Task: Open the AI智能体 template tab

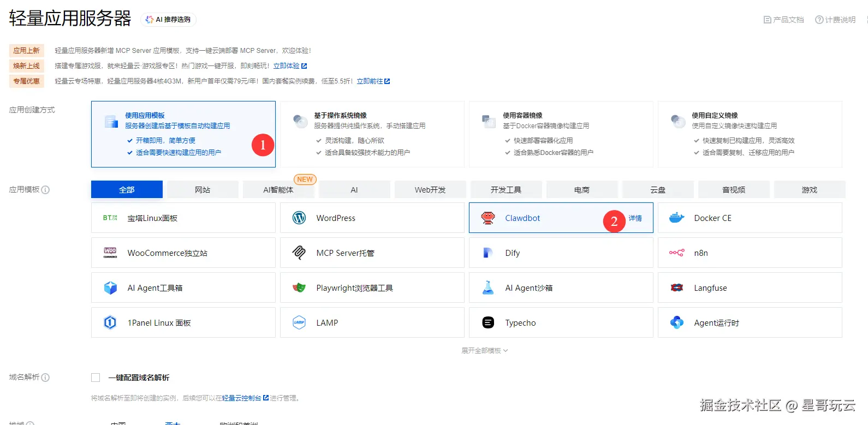Action: [278, 189]
